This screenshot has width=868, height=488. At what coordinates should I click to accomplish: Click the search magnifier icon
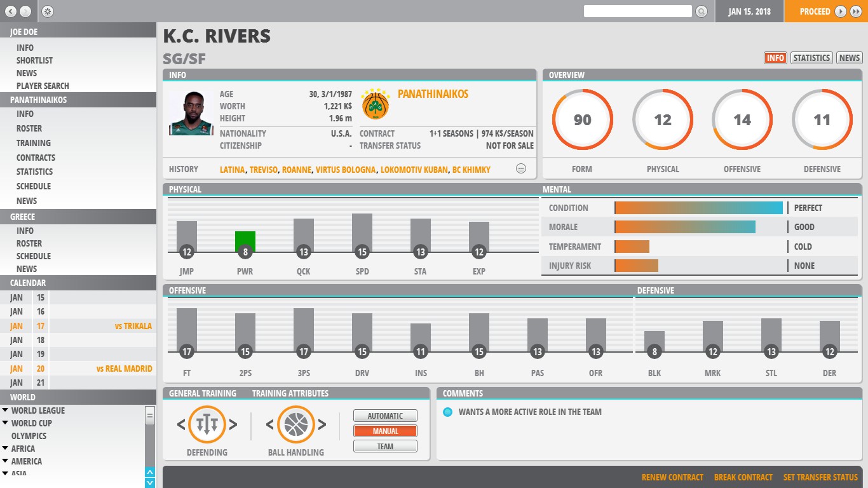(701, 11)
